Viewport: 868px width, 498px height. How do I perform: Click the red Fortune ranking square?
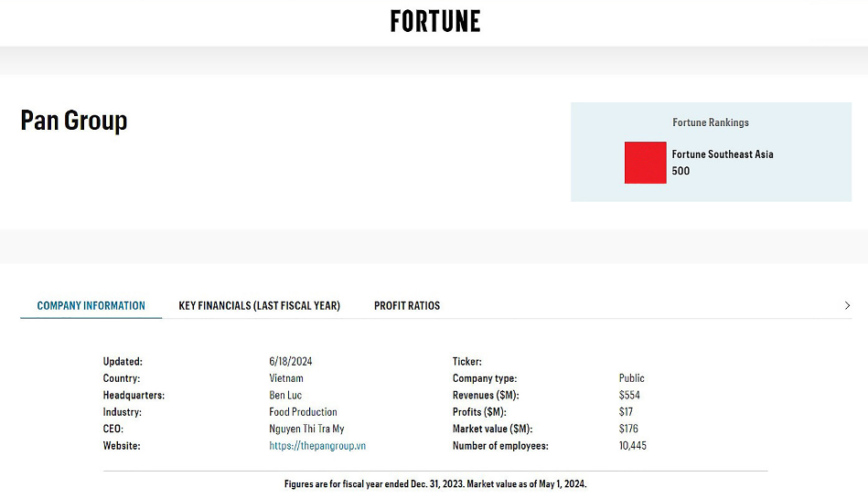click(645, 163)
